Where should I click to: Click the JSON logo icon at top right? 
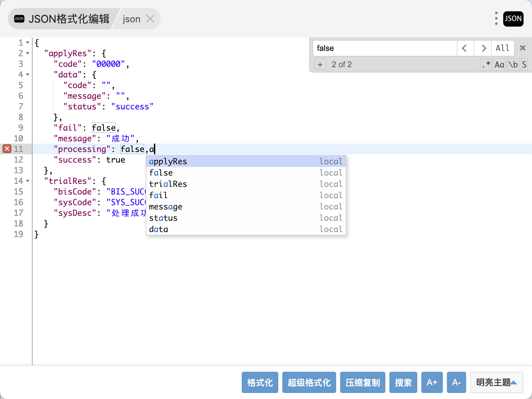[x=513, y=19]
